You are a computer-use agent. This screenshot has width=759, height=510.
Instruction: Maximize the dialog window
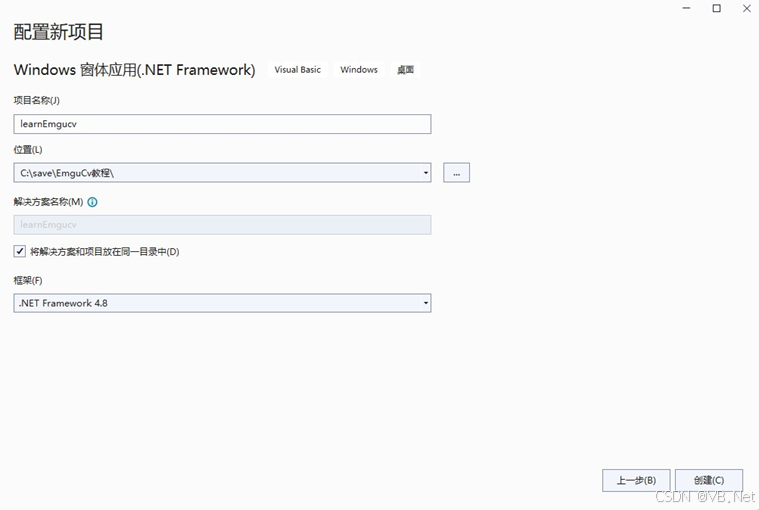pos(716,8)
